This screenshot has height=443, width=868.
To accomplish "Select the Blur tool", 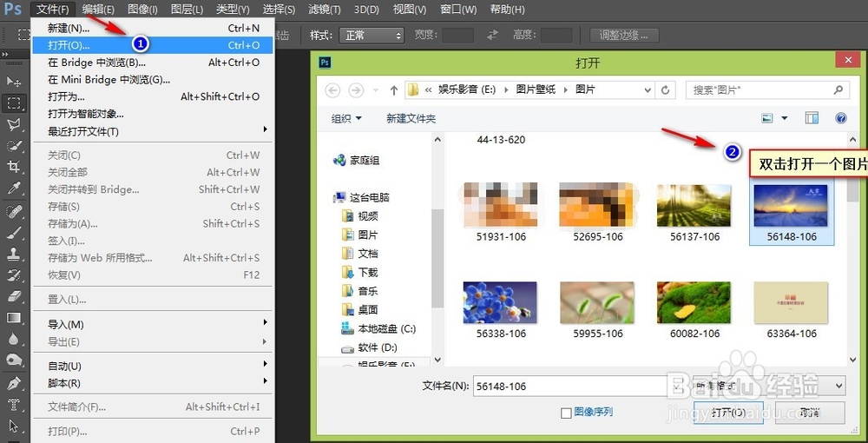I will 13,339.
